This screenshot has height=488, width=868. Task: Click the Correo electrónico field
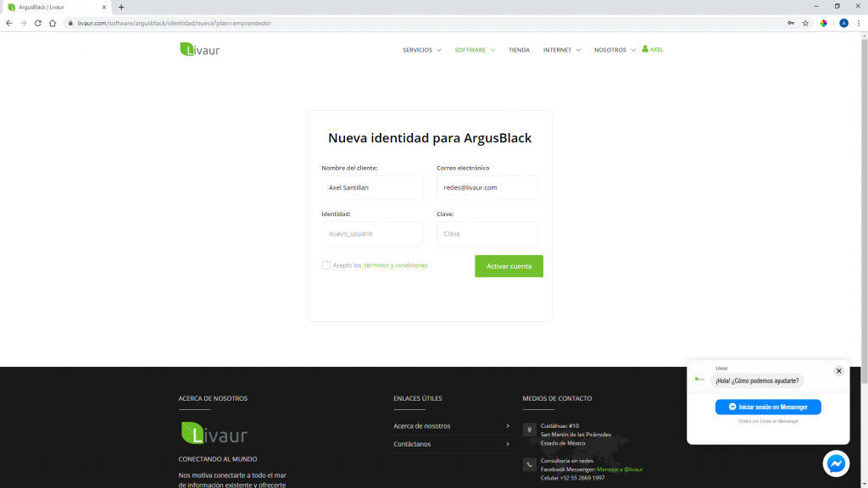(487, 187)
